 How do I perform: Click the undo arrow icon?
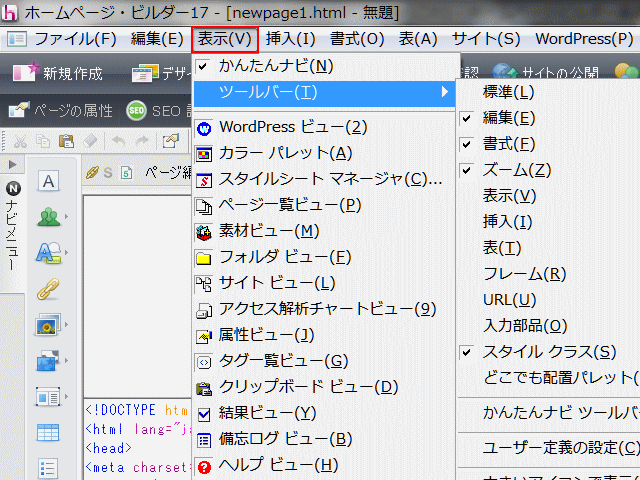(x=119, y=141)
